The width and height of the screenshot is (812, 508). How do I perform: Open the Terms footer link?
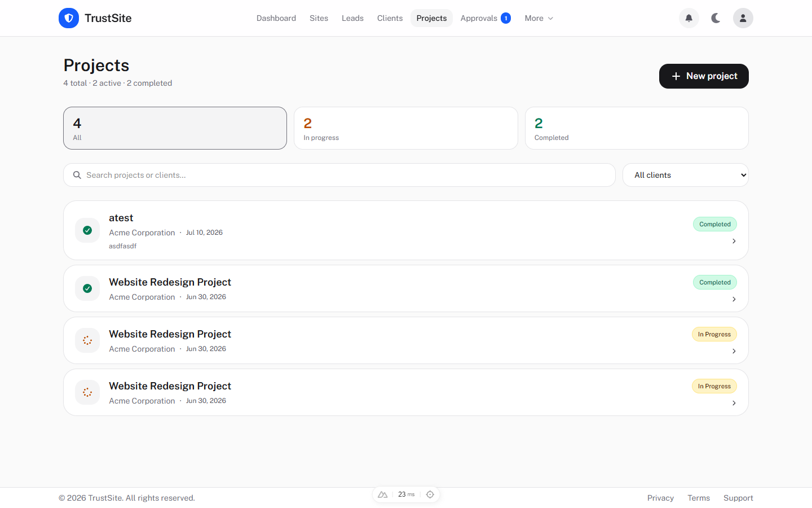click(699, 498)
